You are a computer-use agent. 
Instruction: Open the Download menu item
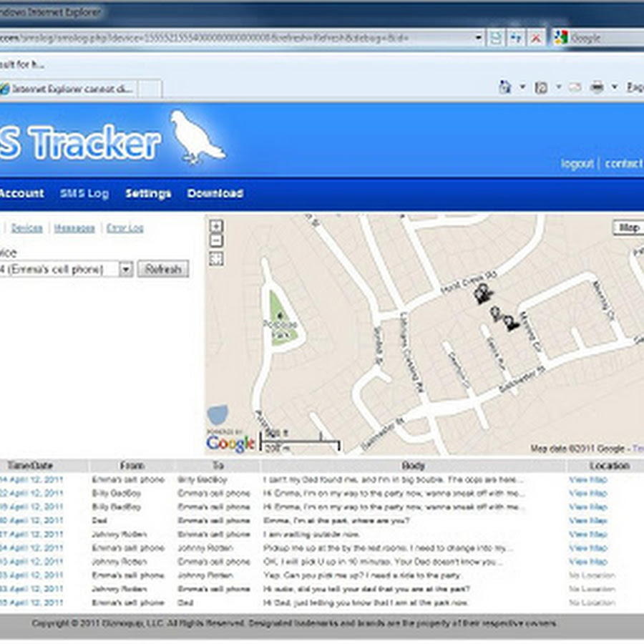click(x=215, y=193)
